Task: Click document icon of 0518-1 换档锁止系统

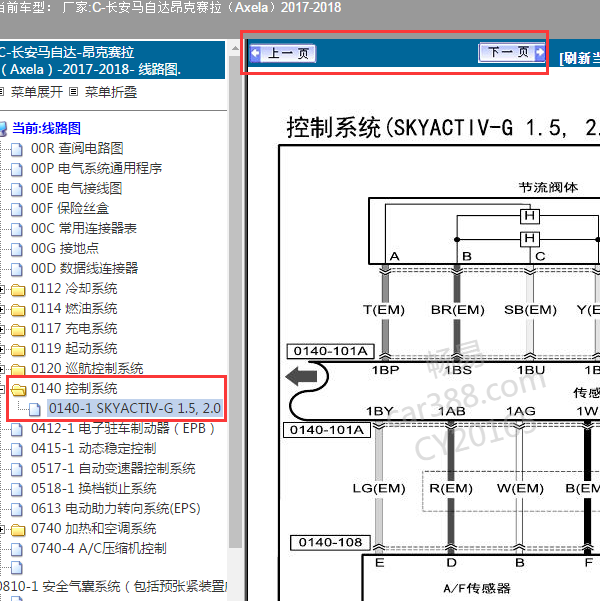Action: point(16,489)
